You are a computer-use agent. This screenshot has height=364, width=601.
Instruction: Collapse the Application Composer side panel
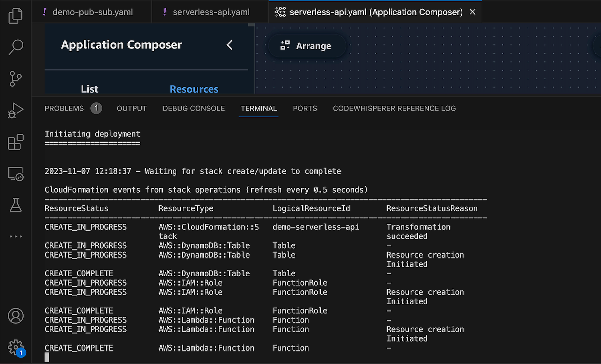pyautogui.click(x=229, y=45)
